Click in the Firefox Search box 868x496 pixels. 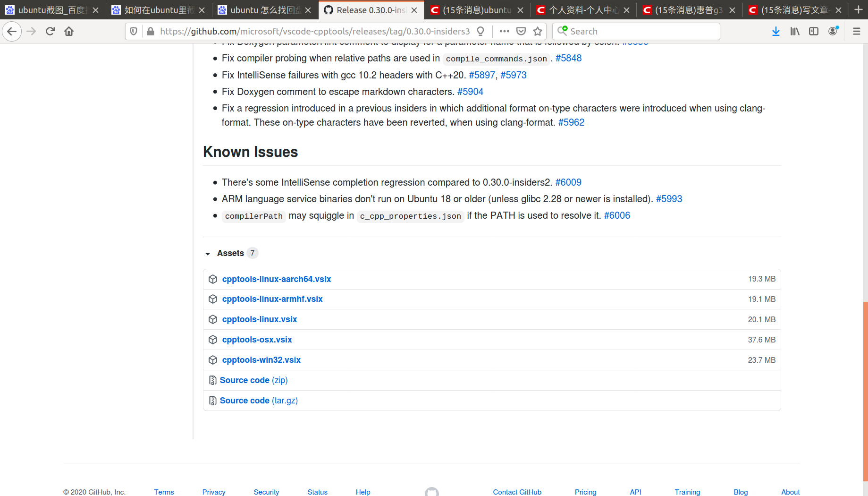(x=636, y=31)
